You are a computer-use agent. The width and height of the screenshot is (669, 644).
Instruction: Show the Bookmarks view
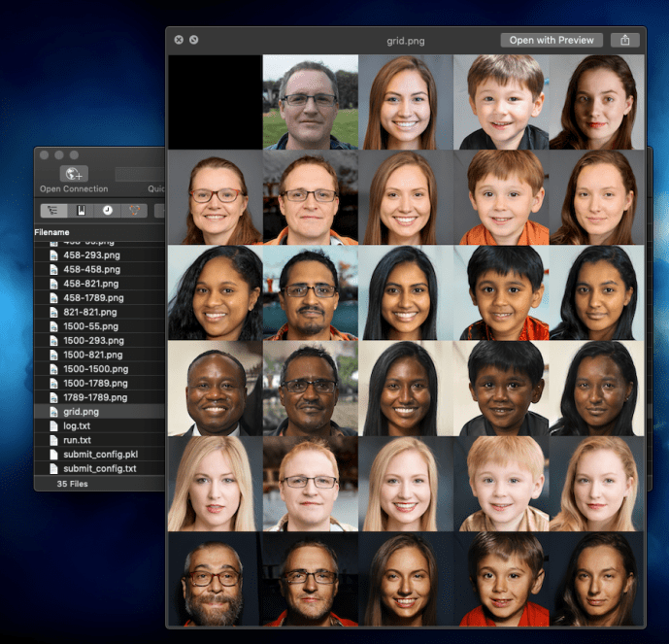80,210
